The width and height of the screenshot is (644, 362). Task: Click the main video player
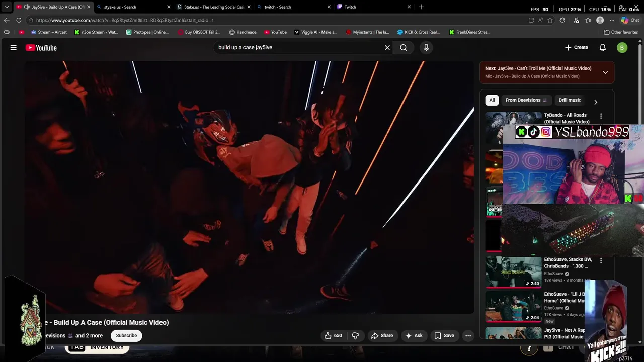click(x=250, y=187)
